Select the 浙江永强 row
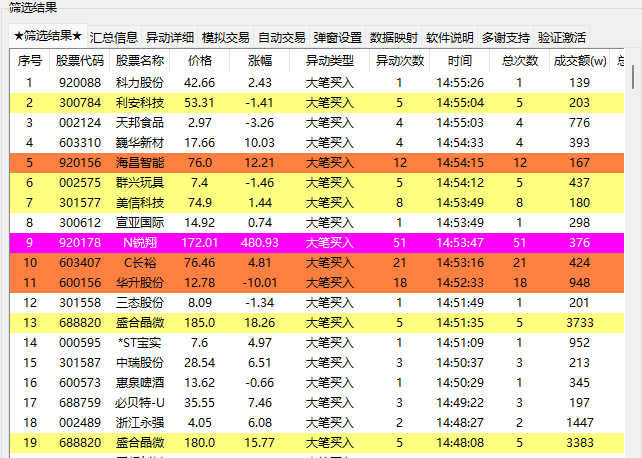The image size is (642, 458). pyautogui.click(x=316, y=423)
